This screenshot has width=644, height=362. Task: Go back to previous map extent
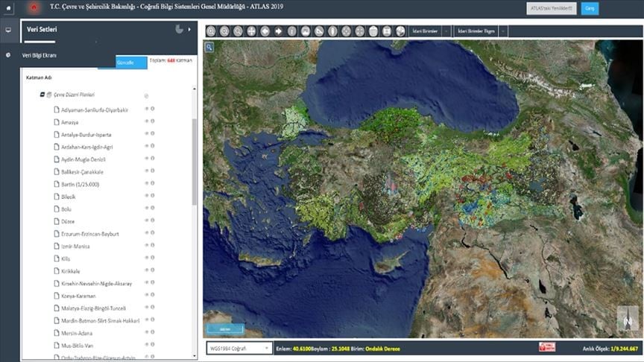pos(265,31)
